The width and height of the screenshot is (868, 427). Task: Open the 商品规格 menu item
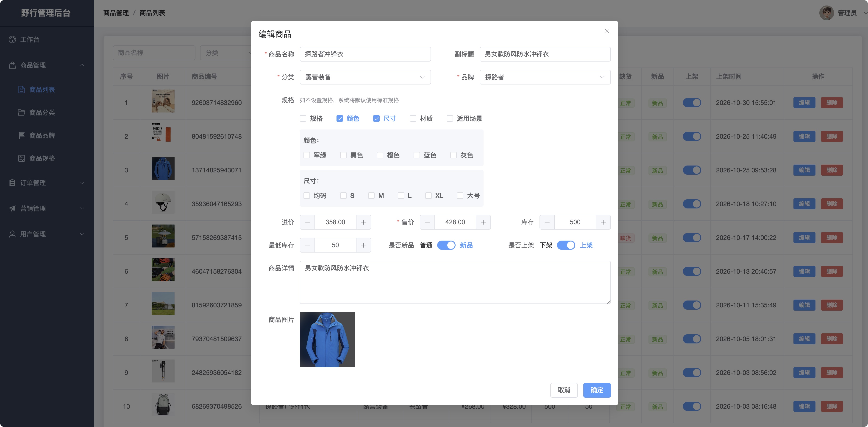[47, 158]
